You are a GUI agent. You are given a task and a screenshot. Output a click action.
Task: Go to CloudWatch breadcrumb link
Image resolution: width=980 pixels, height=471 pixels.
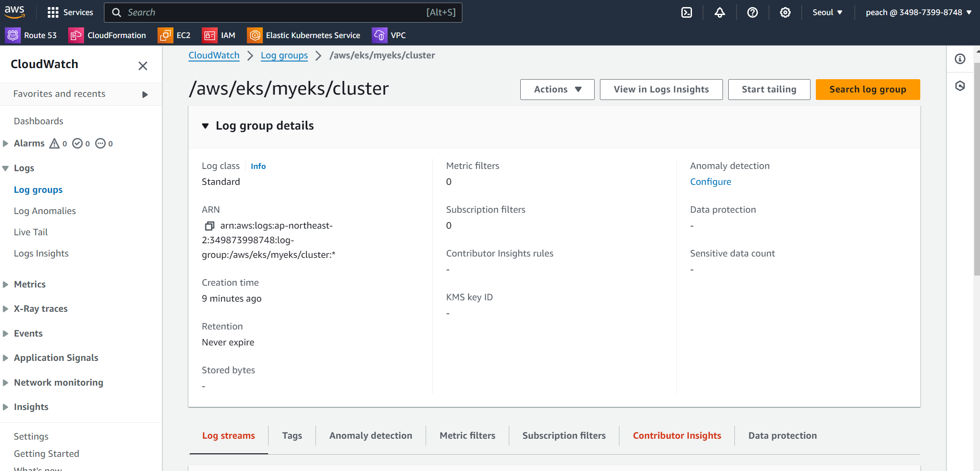click(214, 55)
